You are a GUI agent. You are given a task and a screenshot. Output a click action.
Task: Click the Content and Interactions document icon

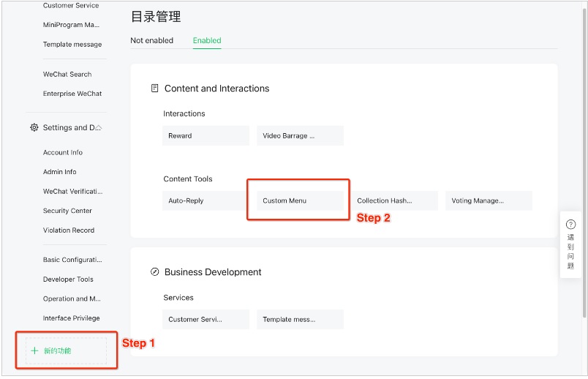click(x=154, y=89)
